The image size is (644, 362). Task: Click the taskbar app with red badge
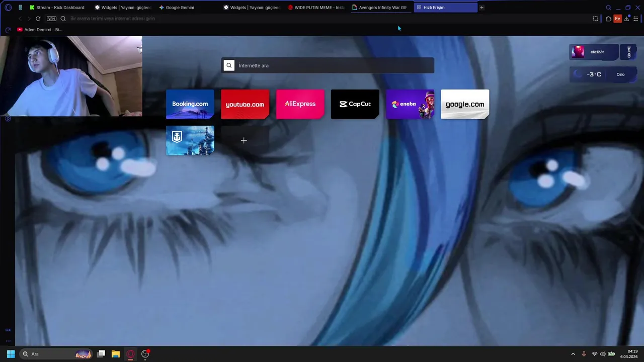point(145,354)
